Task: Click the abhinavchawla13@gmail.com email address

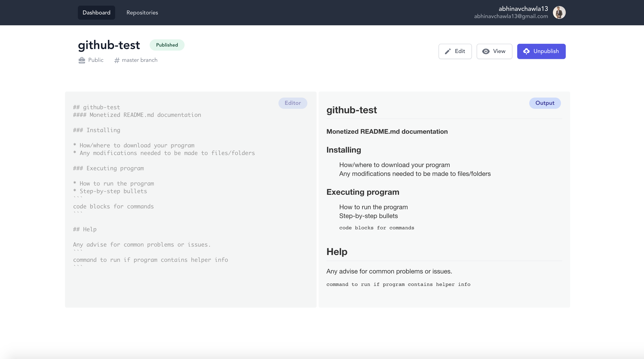Action: (511, 16)
